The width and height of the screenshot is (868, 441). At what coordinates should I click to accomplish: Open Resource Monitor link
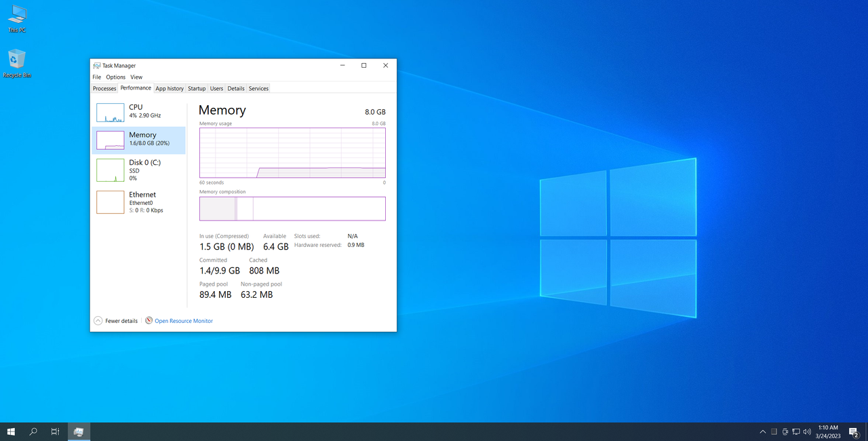click(184, 321)
